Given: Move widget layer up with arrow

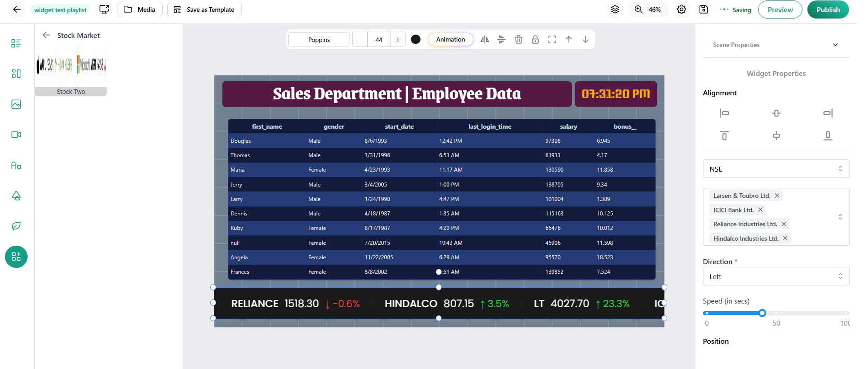Looking at the screenshot, I should coord(569,40).
